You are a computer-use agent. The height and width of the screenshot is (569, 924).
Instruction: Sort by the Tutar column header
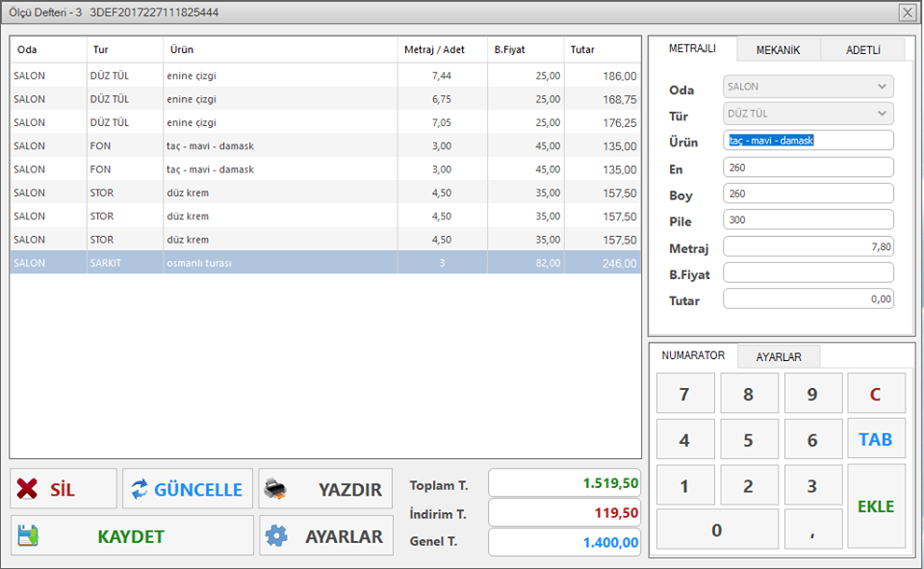click(x=602, y=49)
